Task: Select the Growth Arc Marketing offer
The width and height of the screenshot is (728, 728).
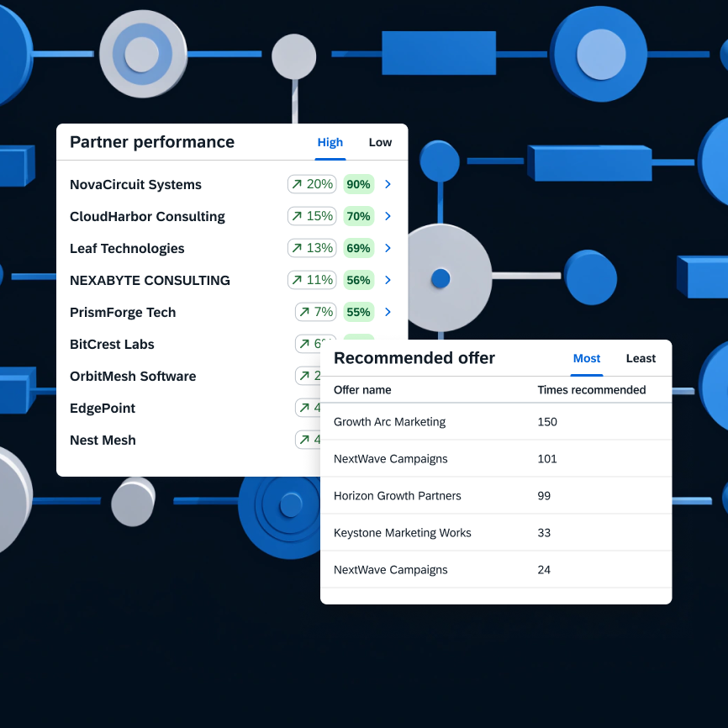Action: coord(389,422)
